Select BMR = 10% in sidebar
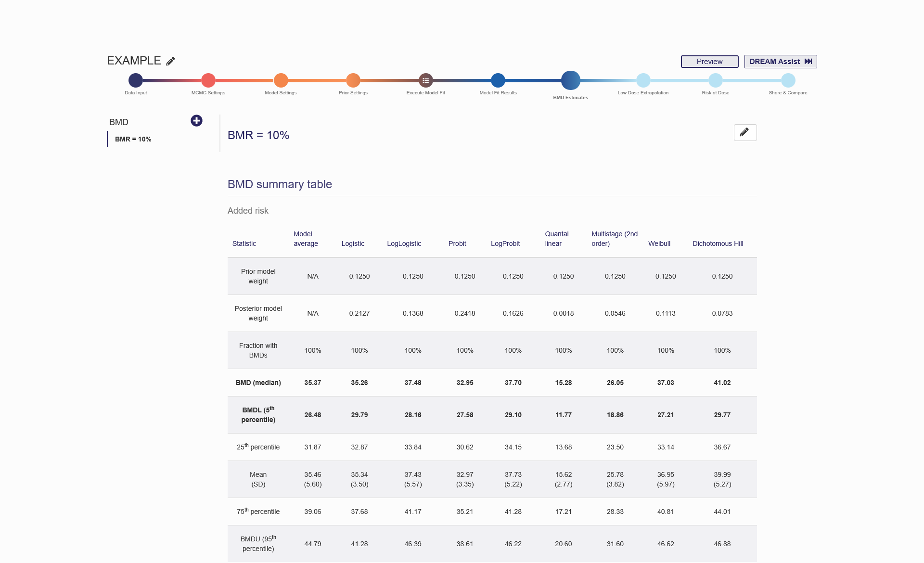The height and width of the screenshot is (563, 924). [x=133, y=139]
